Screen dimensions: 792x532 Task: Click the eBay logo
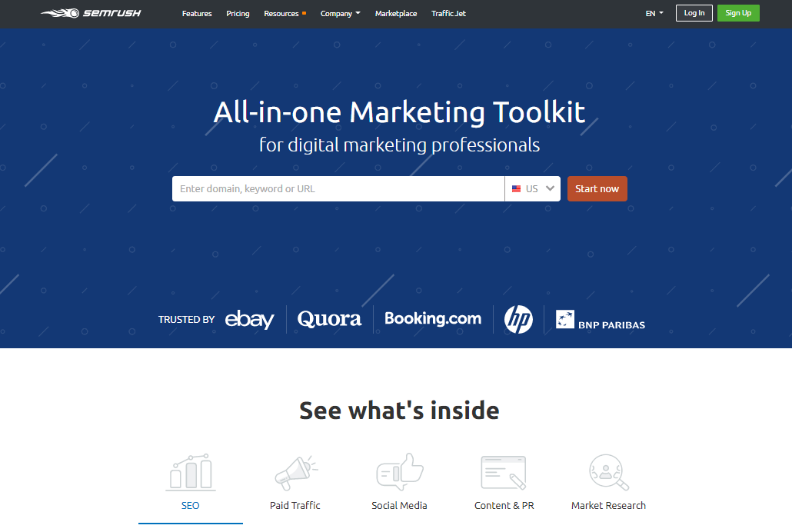pos(250,319)
